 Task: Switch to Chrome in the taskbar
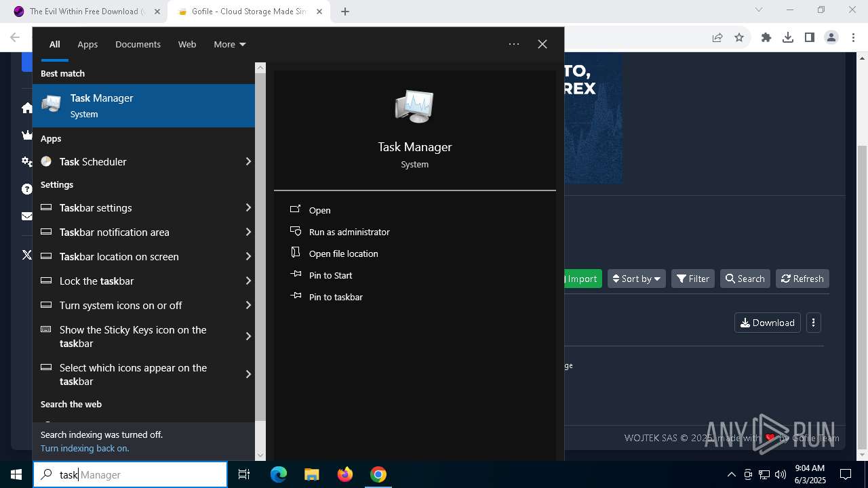point(378,474)
